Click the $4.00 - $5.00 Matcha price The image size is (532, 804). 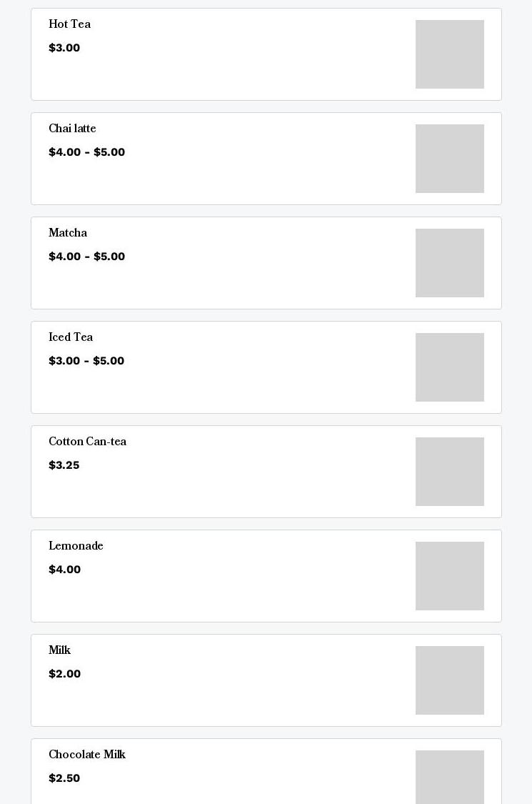tap(86, 257)
